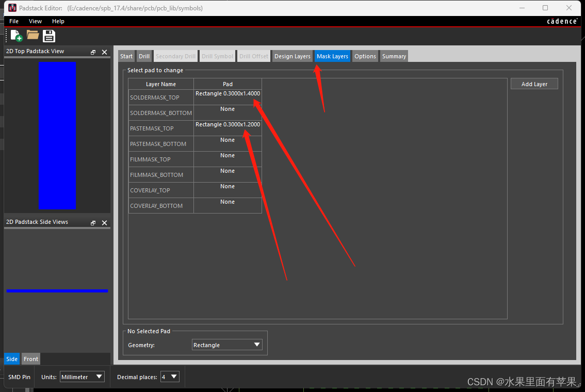585x392 pixels.
Task: Expand the Units dropdown
Action: [x=82, y=377]
